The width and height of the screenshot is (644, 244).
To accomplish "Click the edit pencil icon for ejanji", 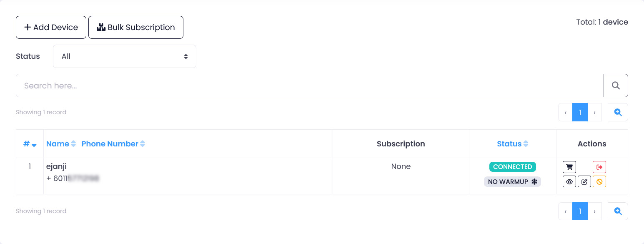I will (584, 182).
